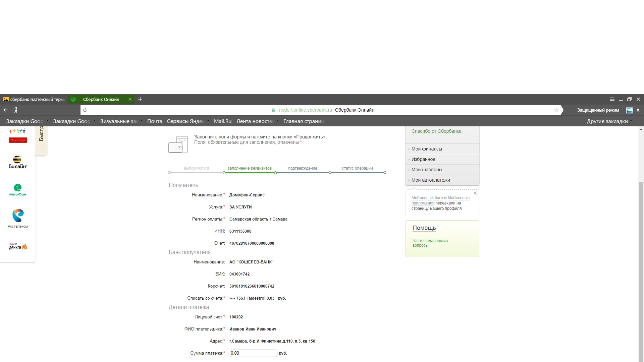
Task: Open the browser hamburger menu
Action: pos(612,99)
